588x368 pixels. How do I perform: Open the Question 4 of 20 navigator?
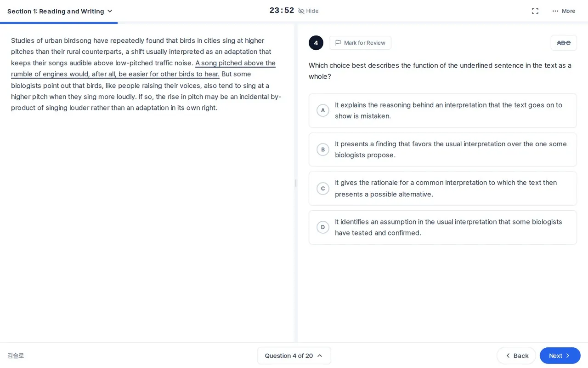tap(294, 356)
